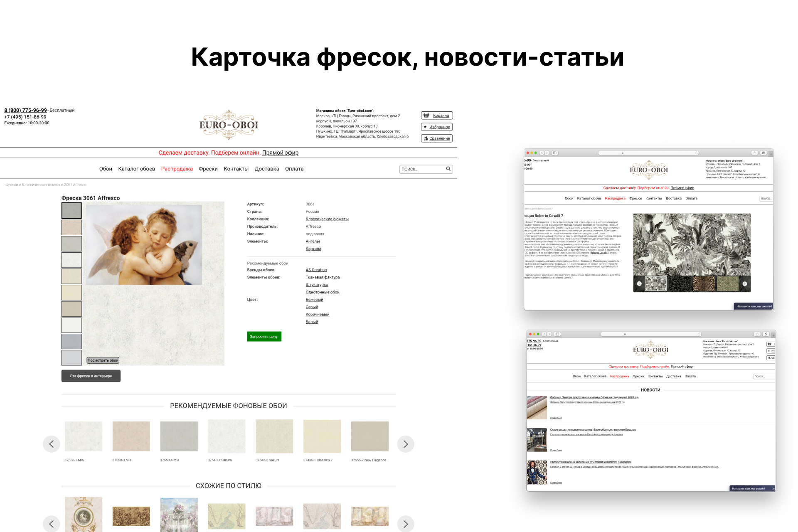The image size is (798, 532).
Task: Reload the page in the Новости browser window
Action: tap(699, 334)
